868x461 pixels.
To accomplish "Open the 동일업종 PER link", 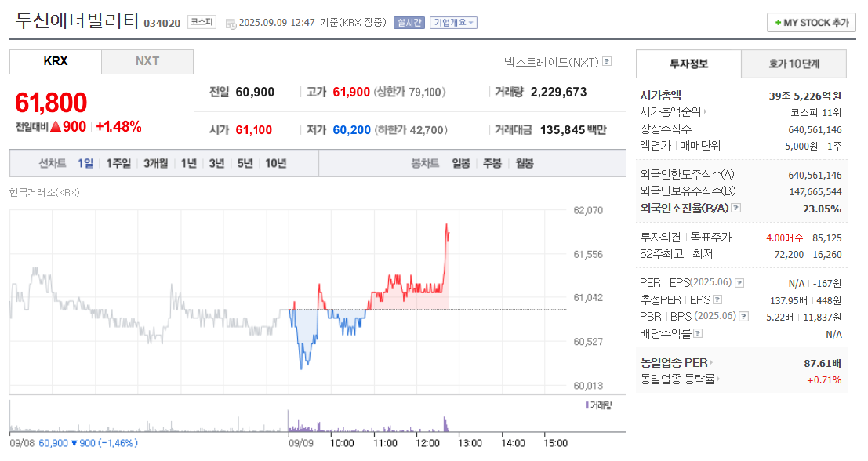I will (674, 362).
